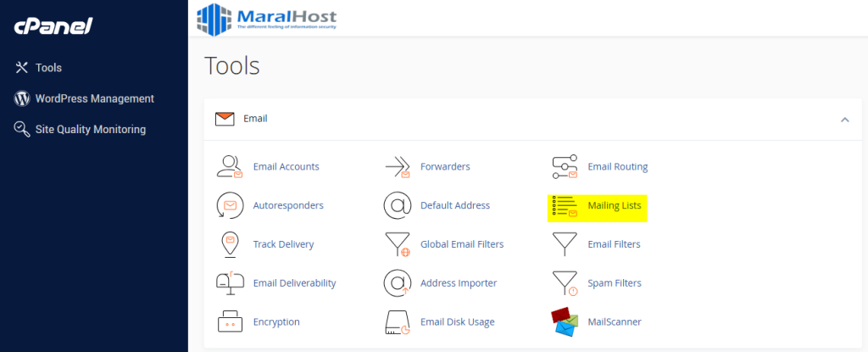Open the Encryption icon
This screenshot has width=868, height=352.
230,321
